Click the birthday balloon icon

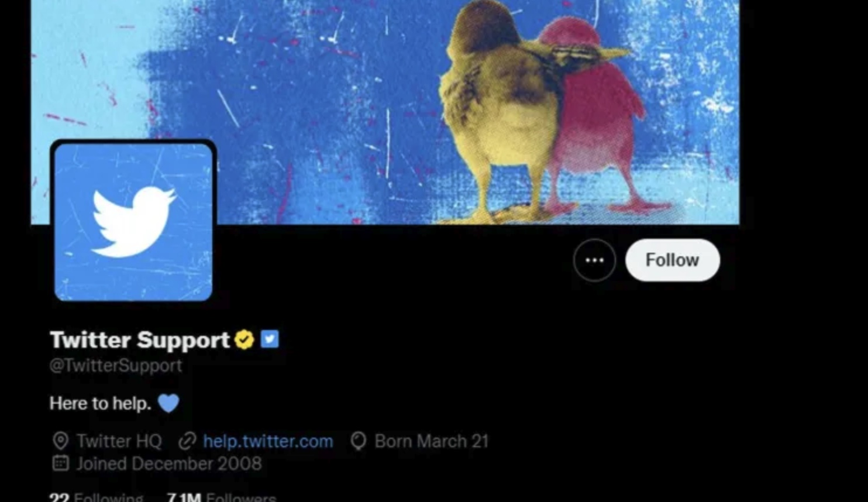[x=358, y=441]
